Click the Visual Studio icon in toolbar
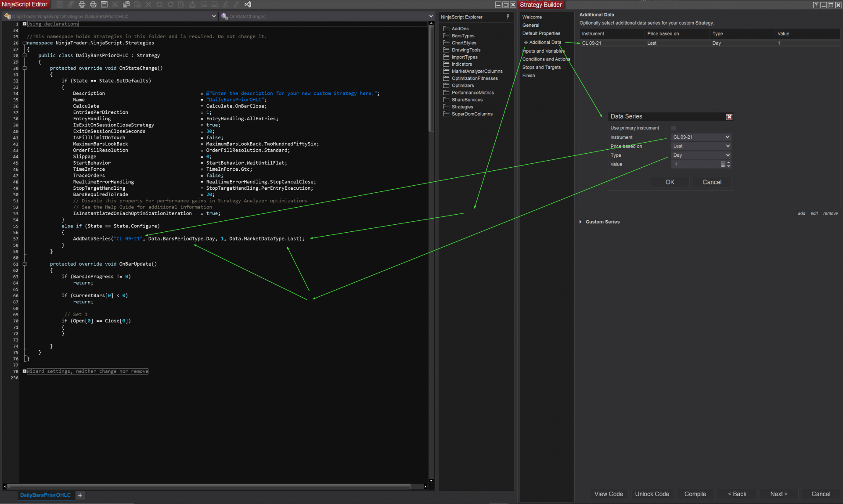This screenshot has height=504, width=843. pyautogui.click(x=248, y=4)
